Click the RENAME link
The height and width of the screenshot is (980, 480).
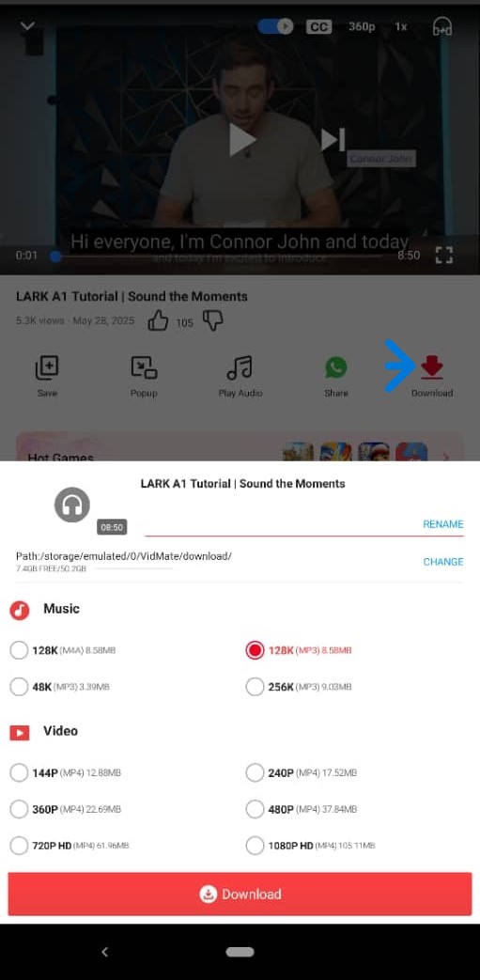pyautogui.click(x=443, y=523)
